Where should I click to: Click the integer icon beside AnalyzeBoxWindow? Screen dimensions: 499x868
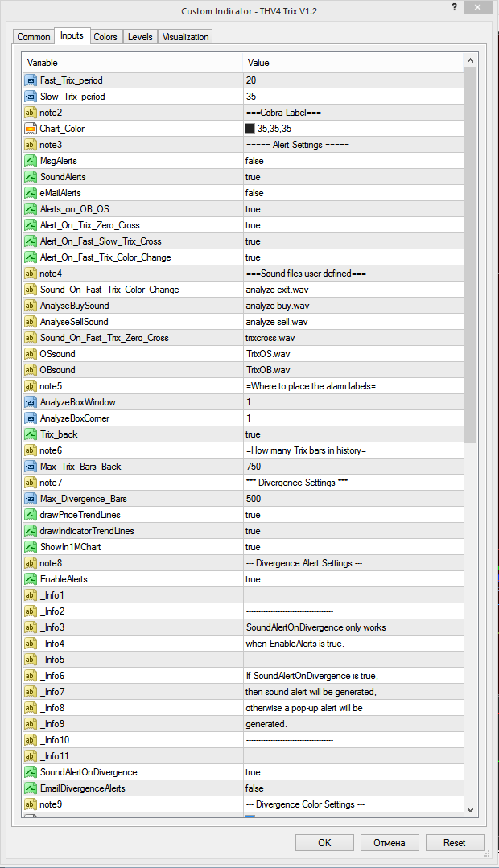pyautogui.click(x=31, y=402)
